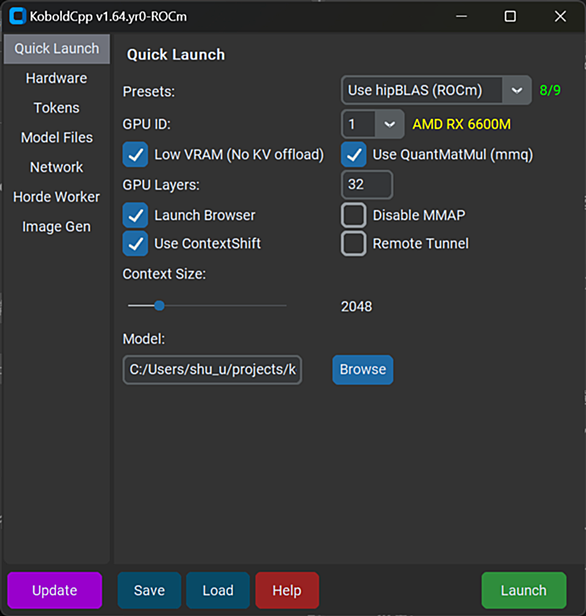Switch to the Hardware tab
The height and width of the screenshot is (616, 586).
[x=57, y=78]
